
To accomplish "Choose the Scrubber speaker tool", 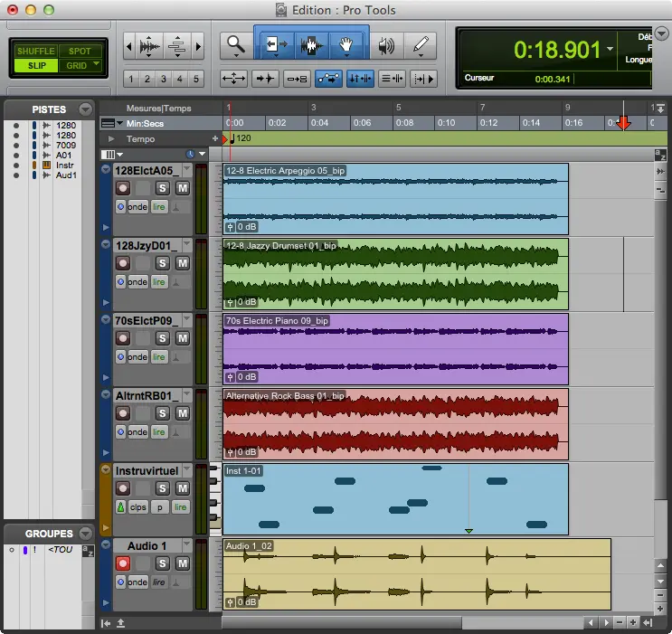I will click(387, 45).
